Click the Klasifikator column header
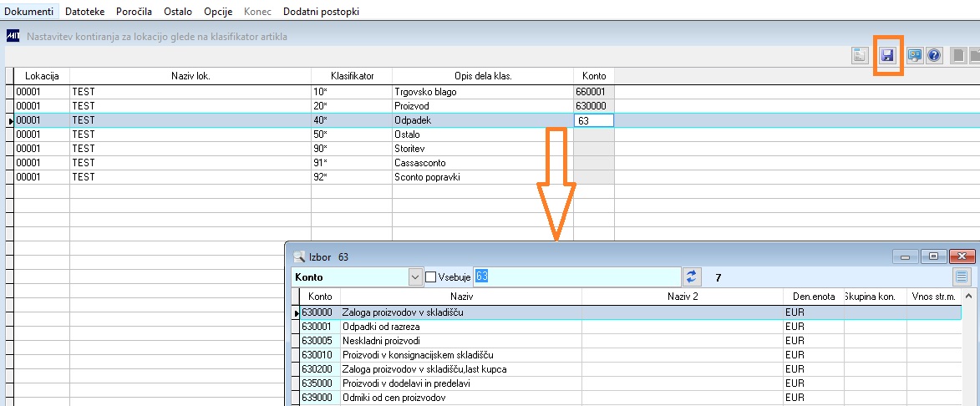The image size is (980, 406). [x=352, y=75]
